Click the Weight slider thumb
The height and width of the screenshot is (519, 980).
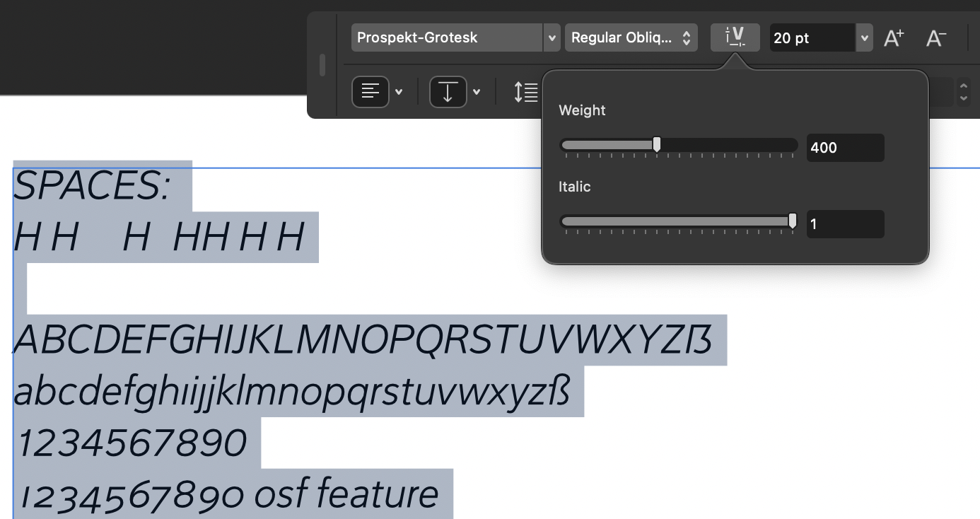point(656,144)
